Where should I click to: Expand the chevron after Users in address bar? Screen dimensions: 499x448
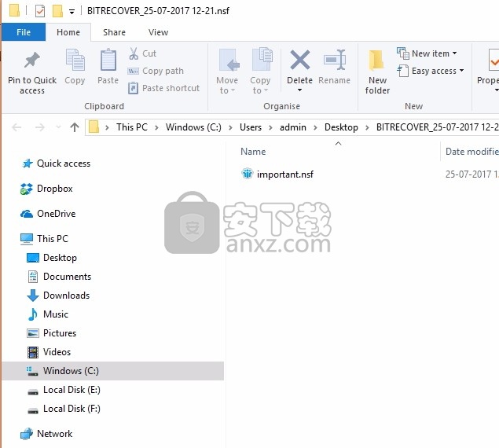tap(270, 127)
